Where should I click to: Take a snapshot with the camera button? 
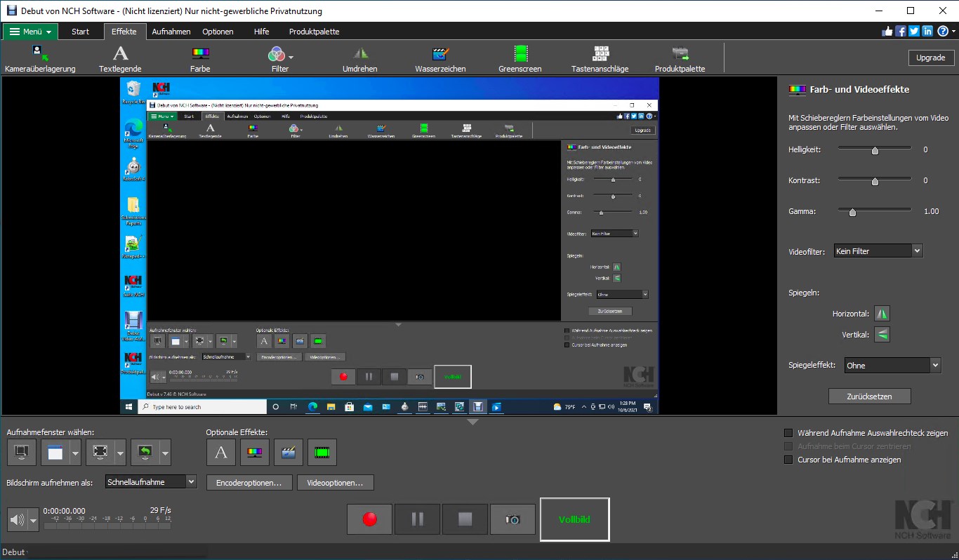[512, 519]
